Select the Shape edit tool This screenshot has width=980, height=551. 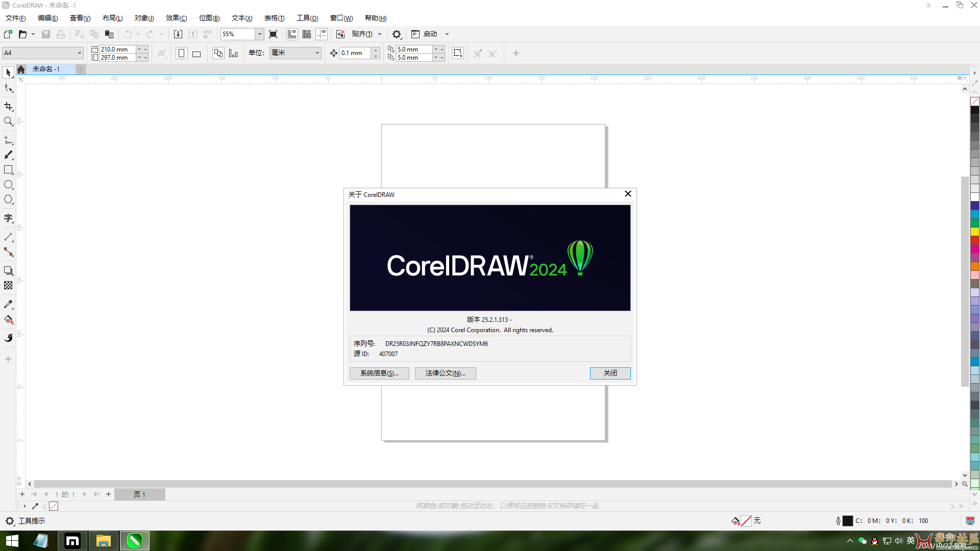(x=8, y=88)
